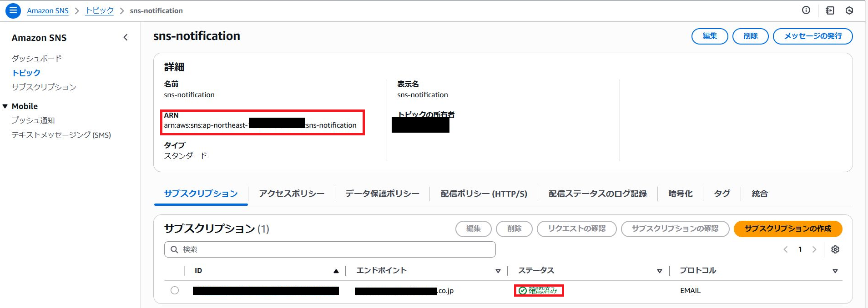
Task: Click the 表示名 value sns-notification
Action: 423,95
